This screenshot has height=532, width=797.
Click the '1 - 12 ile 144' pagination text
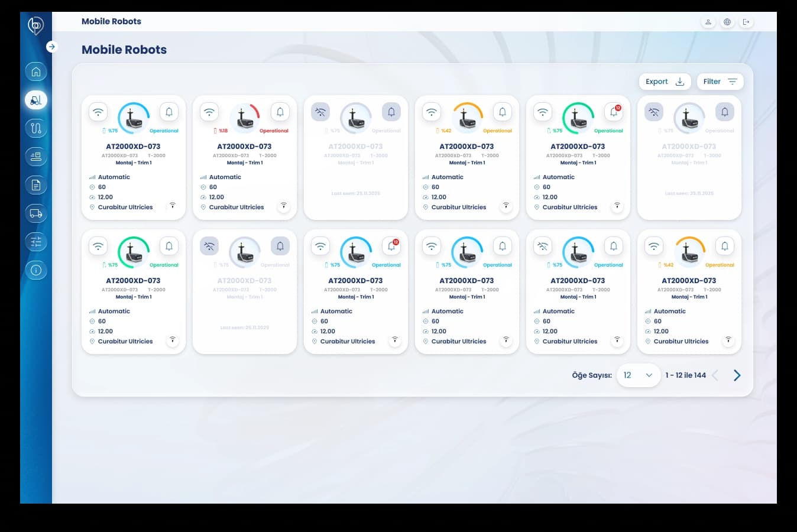point(686,375)
